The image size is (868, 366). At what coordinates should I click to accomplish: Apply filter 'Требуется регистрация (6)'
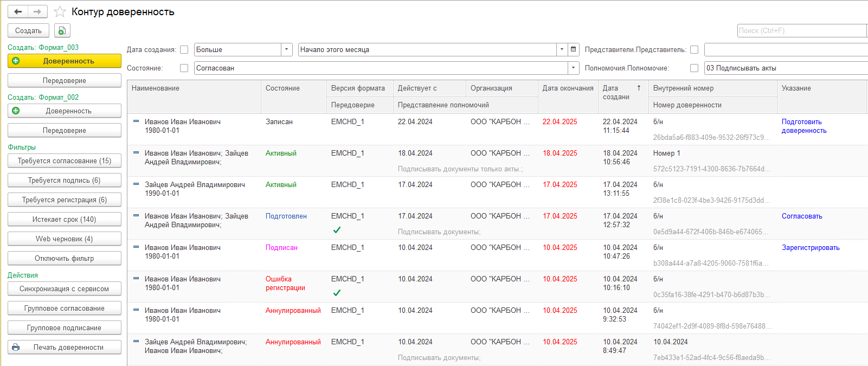(x=65, y=200)
